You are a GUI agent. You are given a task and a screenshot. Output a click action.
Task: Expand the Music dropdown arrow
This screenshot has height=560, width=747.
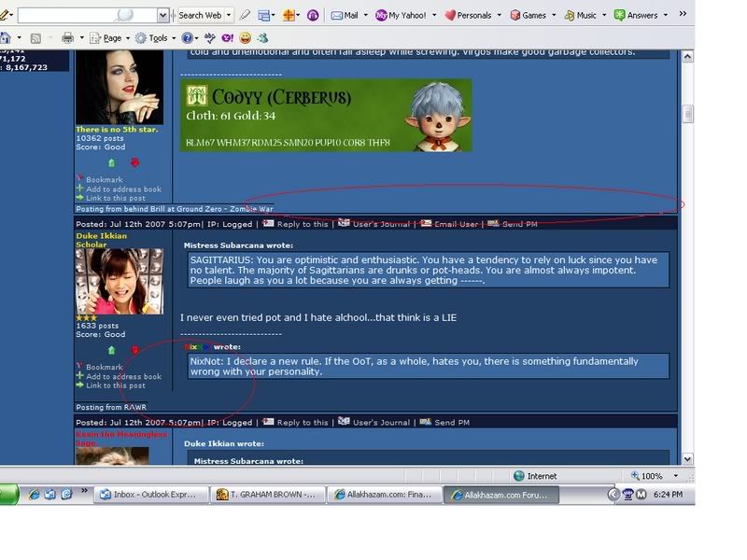click(604, 15)
